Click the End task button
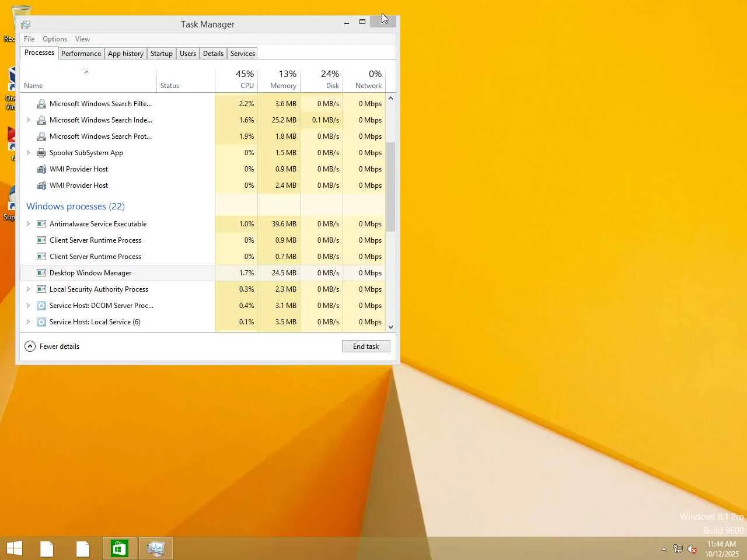The height and width of the screenshot is (560, 747). (366, 346)
